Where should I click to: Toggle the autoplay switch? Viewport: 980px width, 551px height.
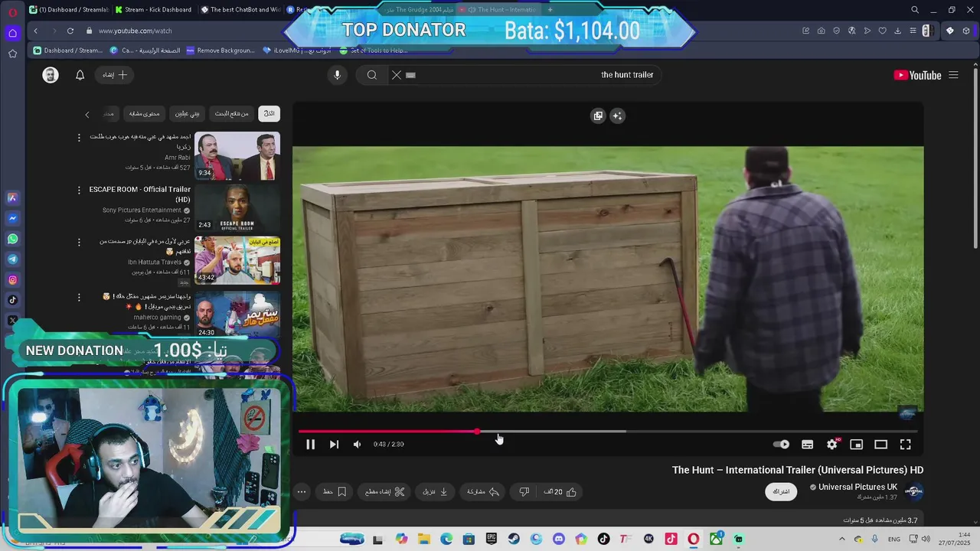click(x=781, y=445)
